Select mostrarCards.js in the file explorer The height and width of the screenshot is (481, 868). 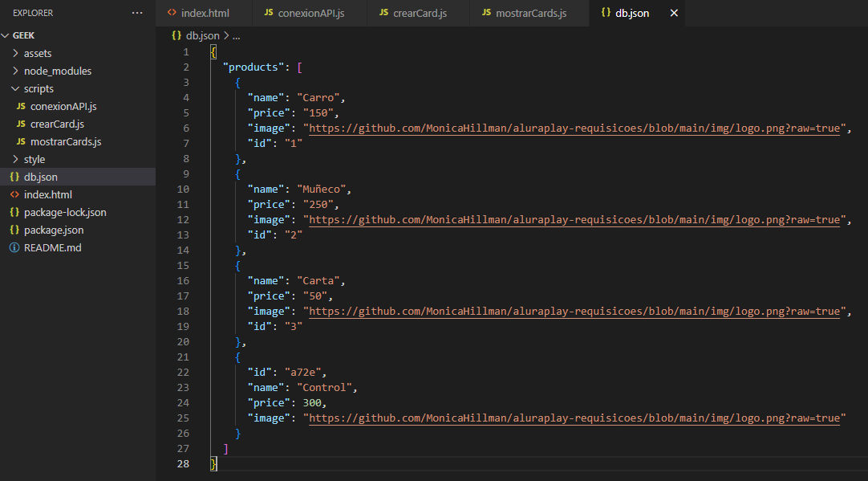click(66, 142)
